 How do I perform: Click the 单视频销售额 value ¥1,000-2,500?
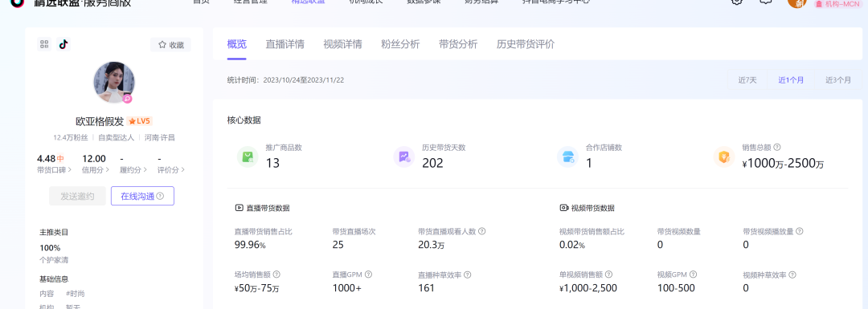click(588, 289)
